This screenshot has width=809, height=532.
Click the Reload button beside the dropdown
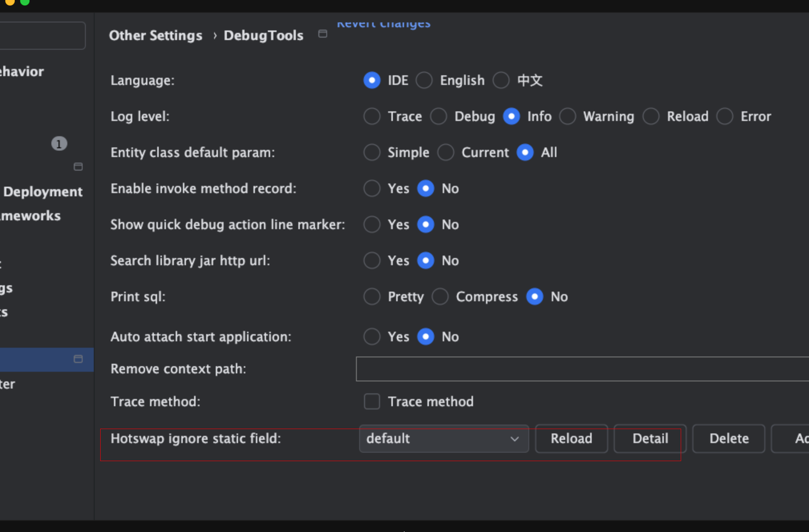click(x=571, y=439)
